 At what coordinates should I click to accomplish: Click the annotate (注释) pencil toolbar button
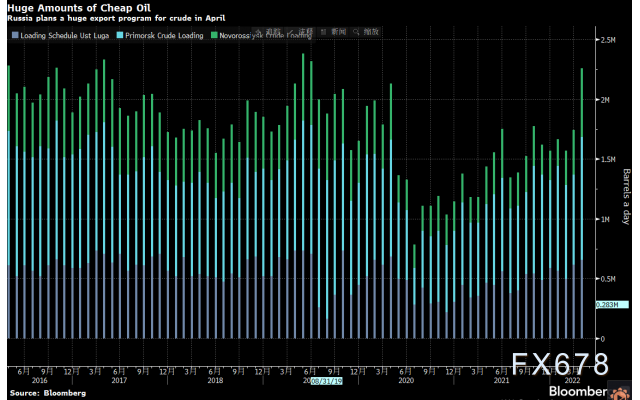(300, 31)
